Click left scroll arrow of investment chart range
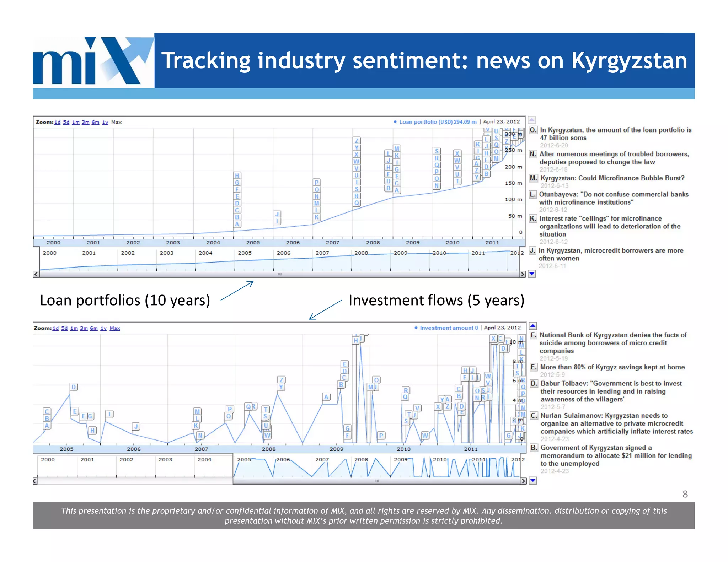 pos(35,481)
